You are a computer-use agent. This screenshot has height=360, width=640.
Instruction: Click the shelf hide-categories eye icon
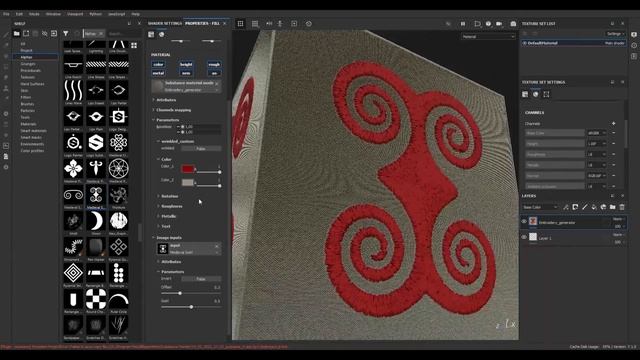44,33
